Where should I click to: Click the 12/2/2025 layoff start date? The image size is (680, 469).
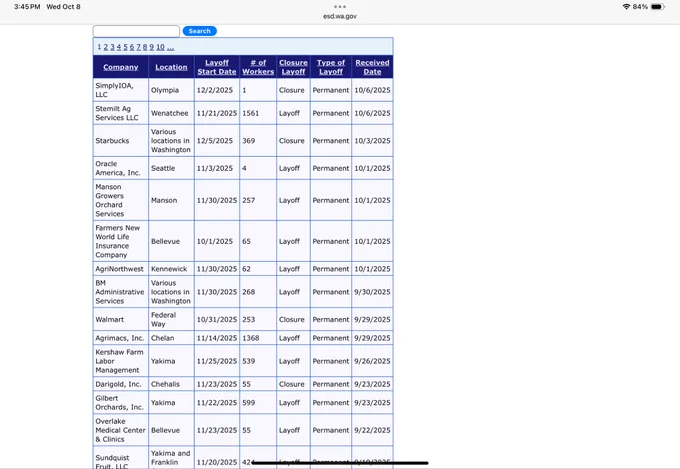(x=215, y=90)
